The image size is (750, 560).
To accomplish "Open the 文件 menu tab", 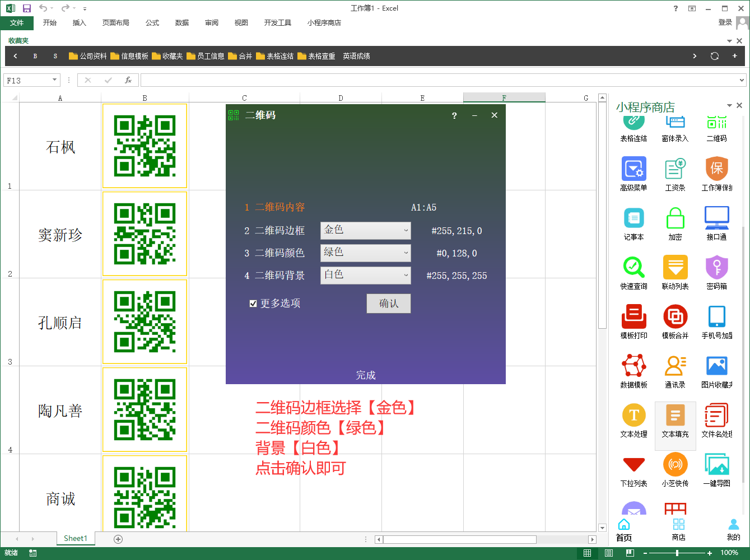I will coord(17,23).
